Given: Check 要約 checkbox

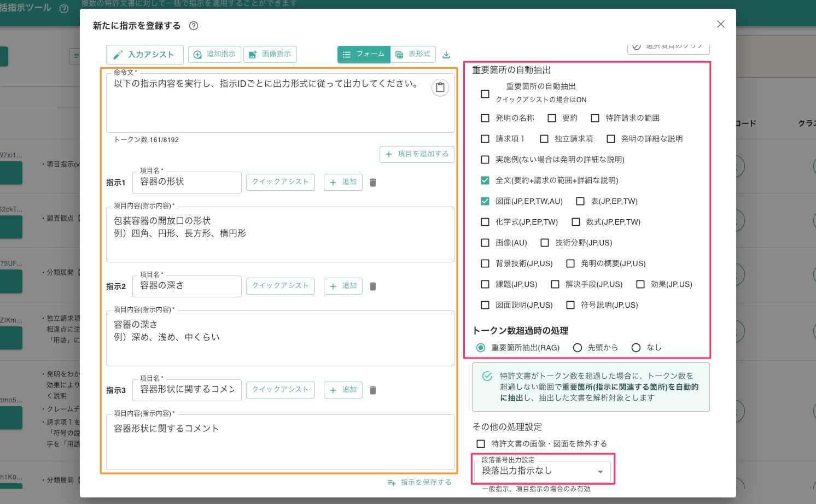Looking at the screenshot, I should [x=552, y=118].
